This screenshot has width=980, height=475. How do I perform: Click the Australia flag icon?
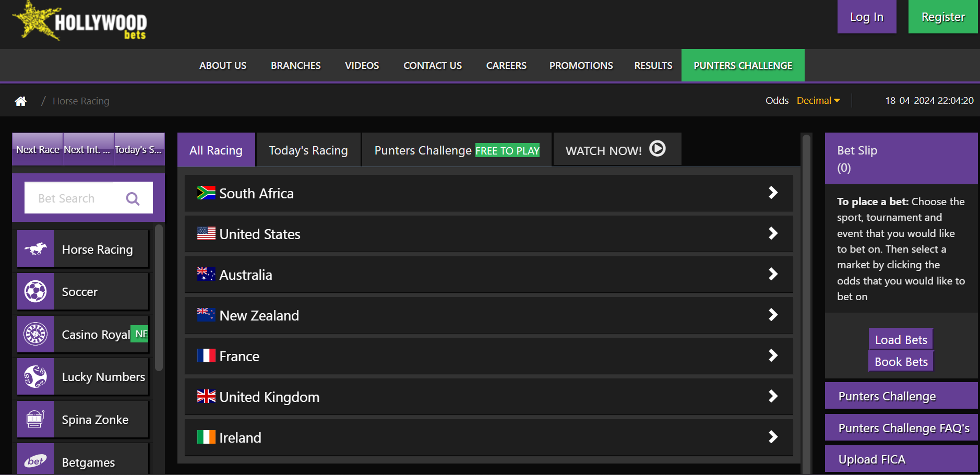[206, 274]
